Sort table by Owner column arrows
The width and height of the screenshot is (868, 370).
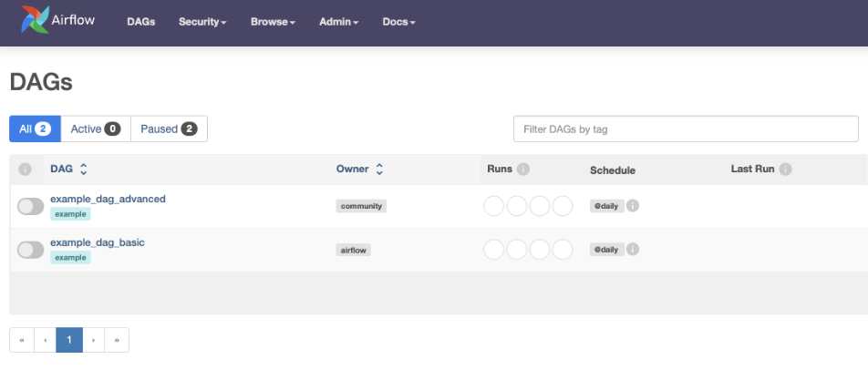click(x=379, y=170)
